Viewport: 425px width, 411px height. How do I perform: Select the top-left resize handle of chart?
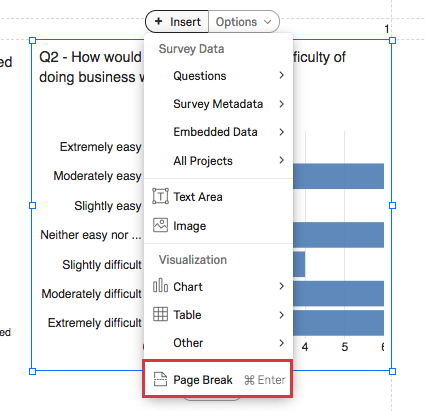(32, 40)
